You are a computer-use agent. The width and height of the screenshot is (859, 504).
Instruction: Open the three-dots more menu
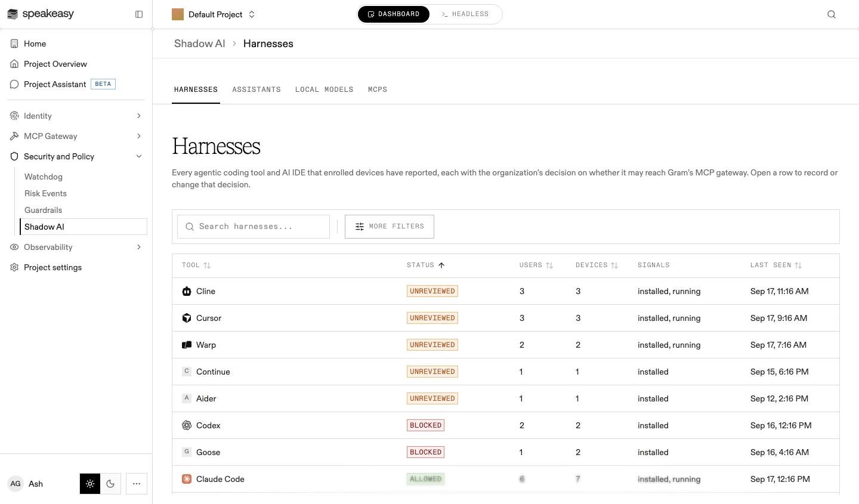tap(137, 484)
